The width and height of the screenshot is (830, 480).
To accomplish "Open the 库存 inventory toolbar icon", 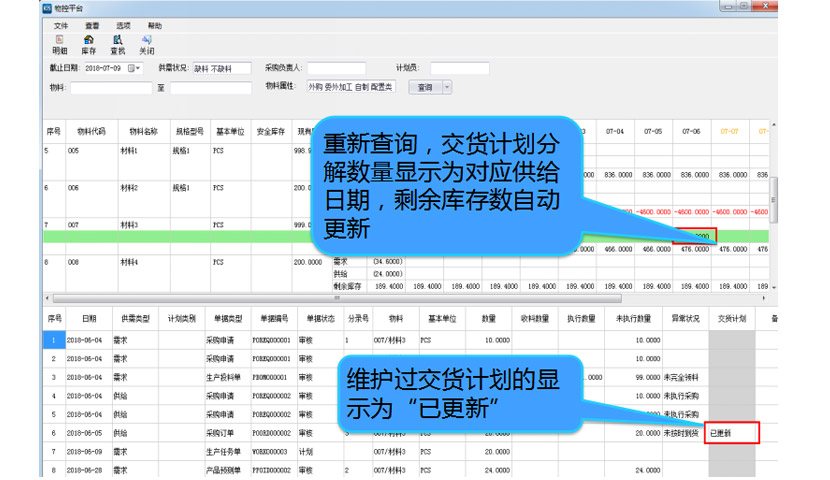I will [x=88, y=44].
